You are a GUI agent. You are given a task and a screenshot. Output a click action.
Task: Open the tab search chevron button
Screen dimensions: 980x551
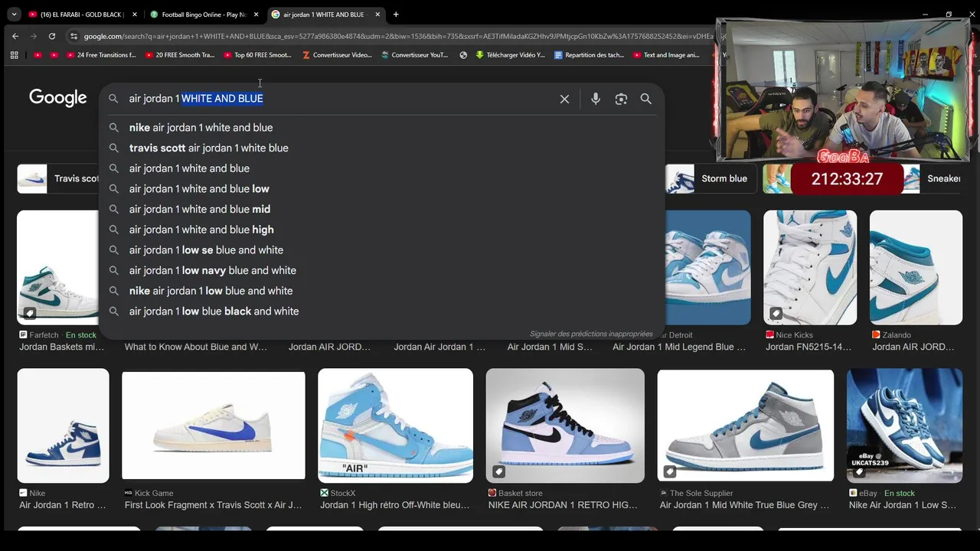click(14, 15)
